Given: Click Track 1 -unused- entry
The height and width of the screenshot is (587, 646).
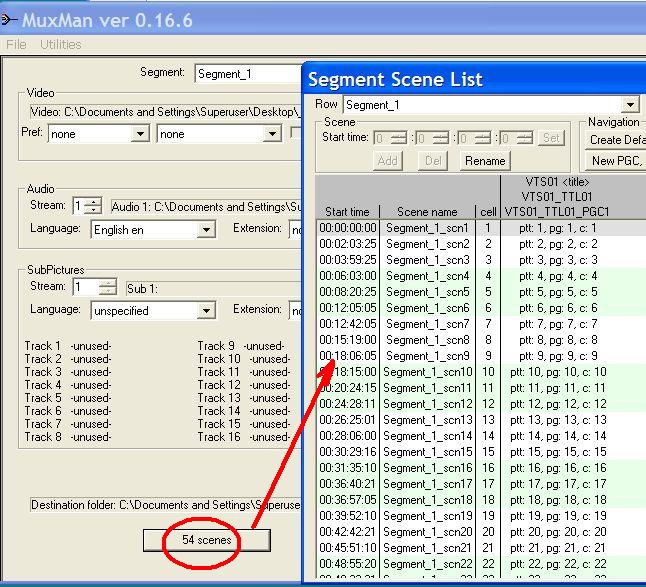Looking at the screenshot, I should coord(68,346).
